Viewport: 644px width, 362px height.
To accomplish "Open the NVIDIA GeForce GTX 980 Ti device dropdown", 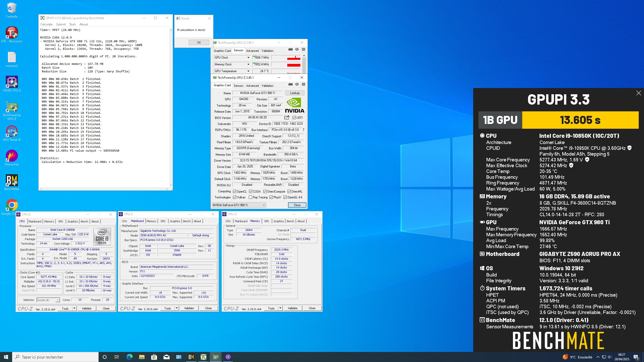I will click(239, 205).
